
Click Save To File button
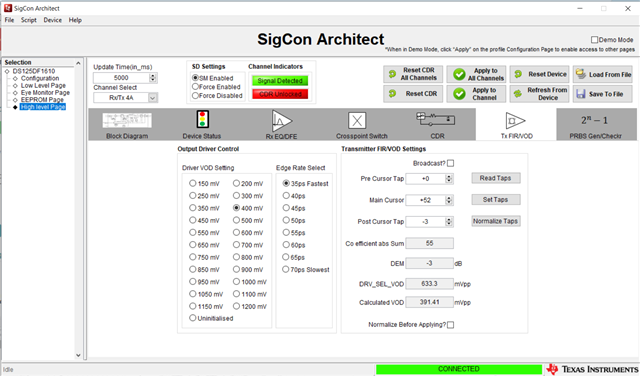coord(603,93)
